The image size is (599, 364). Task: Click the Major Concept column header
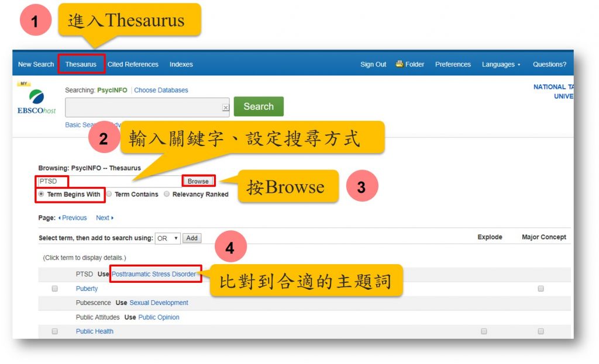(544, 237)
